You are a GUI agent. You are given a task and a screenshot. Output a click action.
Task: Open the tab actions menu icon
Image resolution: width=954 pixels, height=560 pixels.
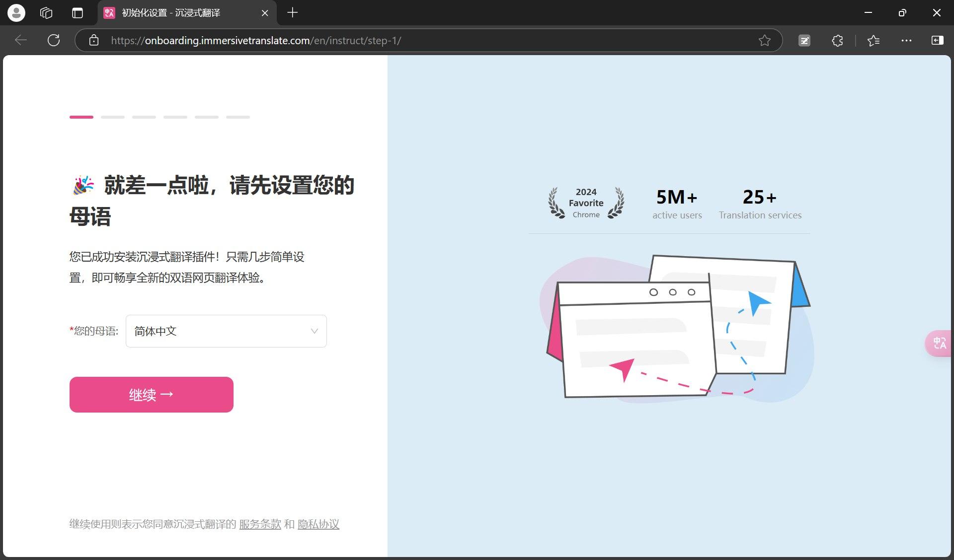point(78,13)
